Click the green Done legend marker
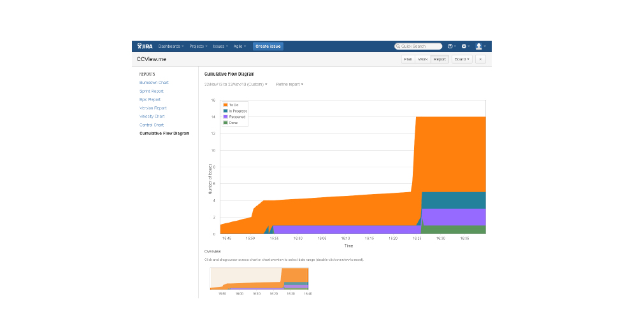The image size is (644, 320). [x=225, y=122]
